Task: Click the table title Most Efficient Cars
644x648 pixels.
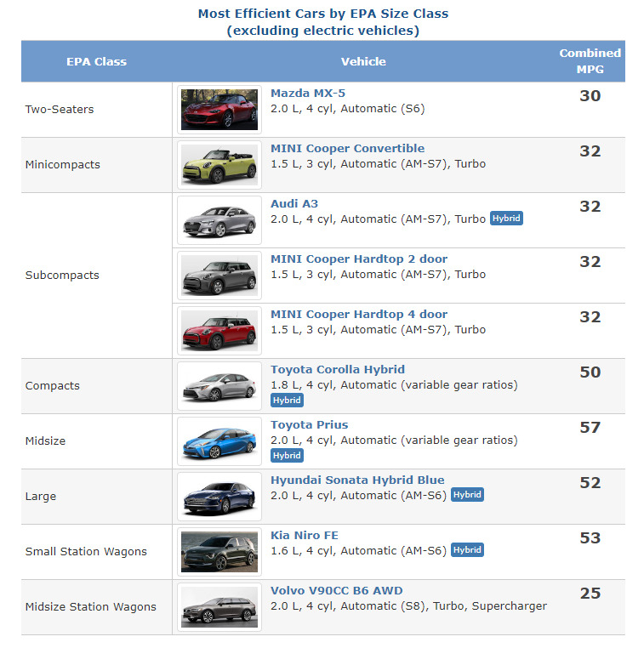Action: (x=322, y=22)
